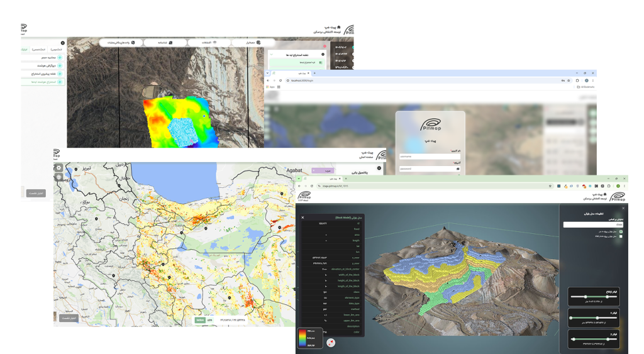Open اکتشافات toolbar pill

[209, 42]
